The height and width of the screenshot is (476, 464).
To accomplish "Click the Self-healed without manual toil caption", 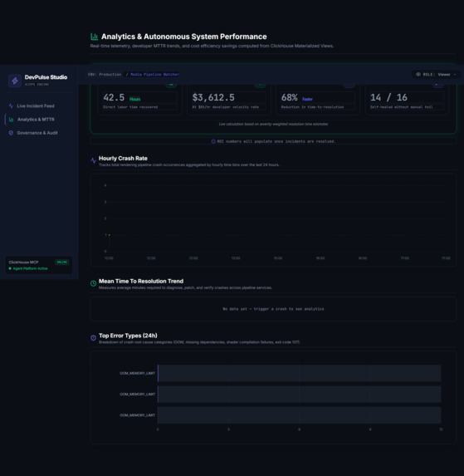I will [x=401, y=107].
